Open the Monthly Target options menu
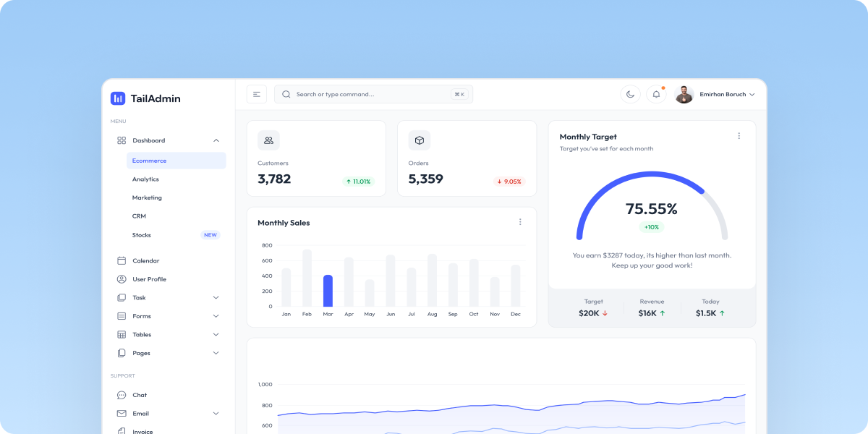Screen dimensions: 868x434 pyautogui.click(x=739, y=135)
